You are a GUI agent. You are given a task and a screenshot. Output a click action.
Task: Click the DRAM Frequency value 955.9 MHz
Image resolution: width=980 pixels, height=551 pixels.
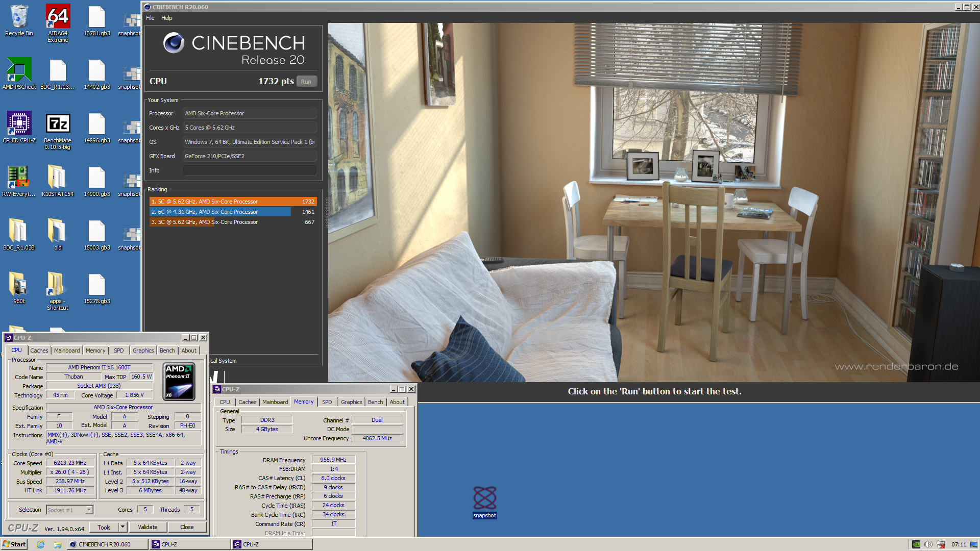click(x=333, y=460)
